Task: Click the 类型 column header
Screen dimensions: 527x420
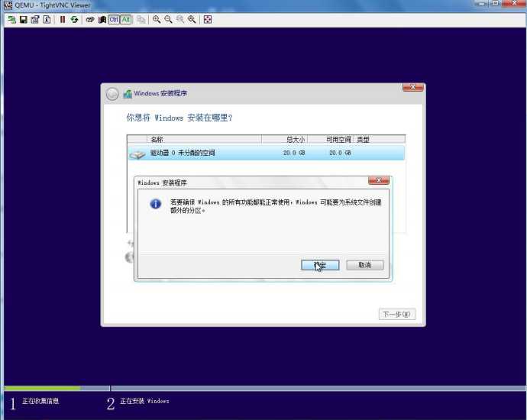Action: click(x=379, y=139)
